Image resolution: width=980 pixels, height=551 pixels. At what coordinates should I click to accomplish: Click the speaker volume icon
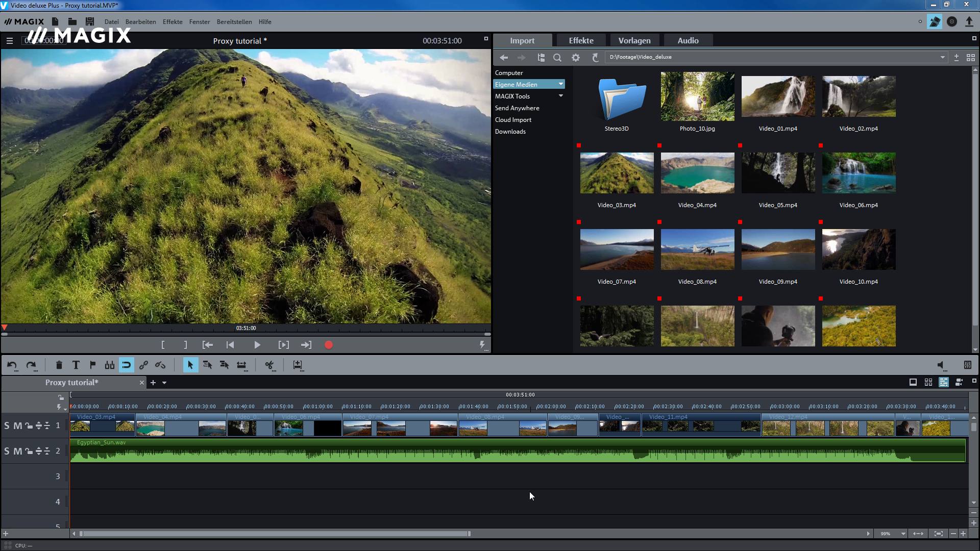[942, 365]
